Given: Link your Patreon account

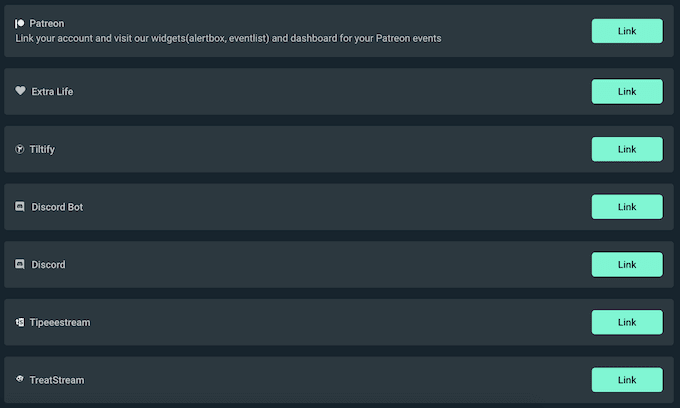Looking at the screenshot, I should (627, 31).
